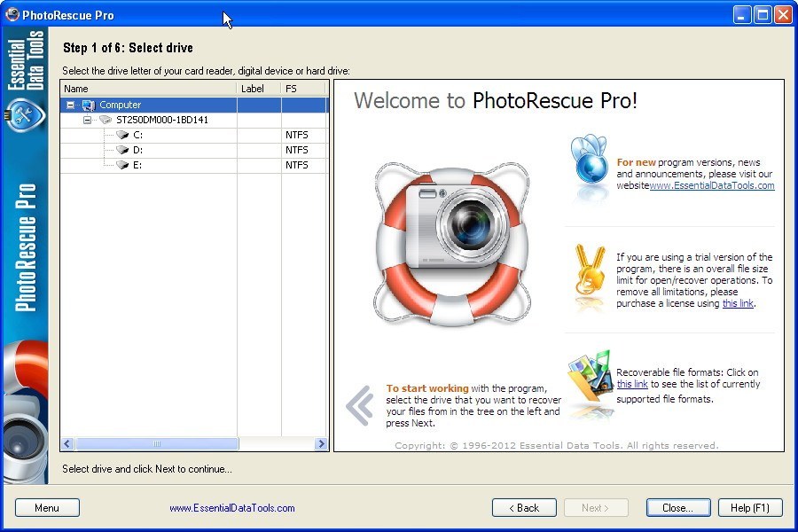Open Help (F1) button
This screenshot has height=532, width=798.
coord(750,507)
